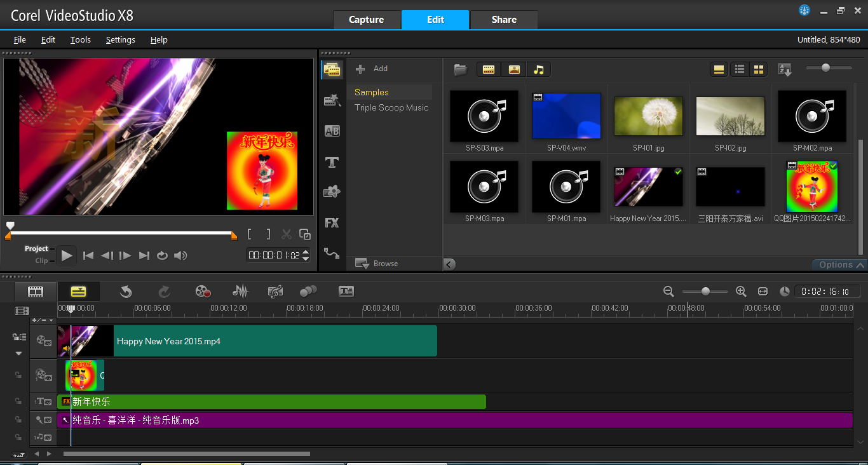Viewport: 868px width, 465px height.
Task: Enable ripple editing lock on video track
Action: point(19,337)
